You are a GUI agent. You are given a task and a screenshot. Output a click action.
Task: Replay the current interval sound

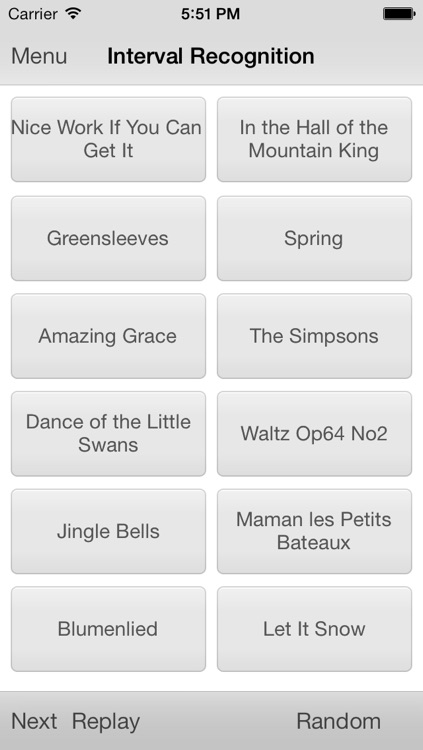point(106,722)
